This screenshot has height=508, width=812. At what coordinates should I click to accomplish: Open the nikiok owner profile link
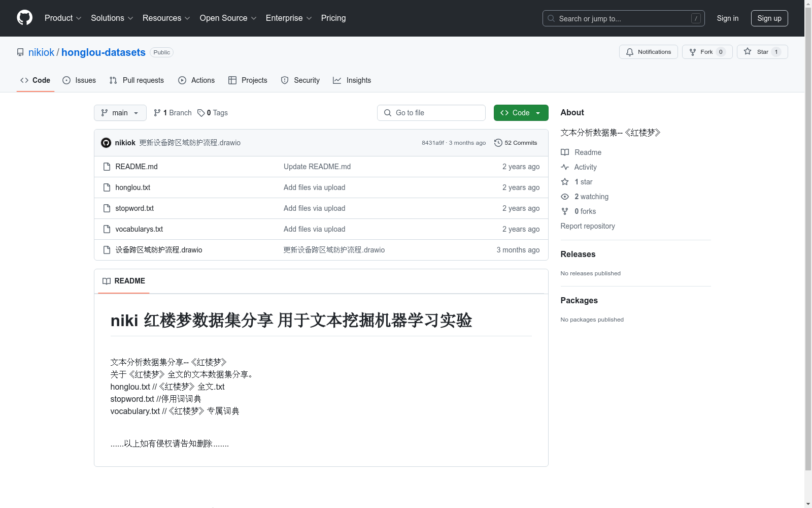point(41,52)
